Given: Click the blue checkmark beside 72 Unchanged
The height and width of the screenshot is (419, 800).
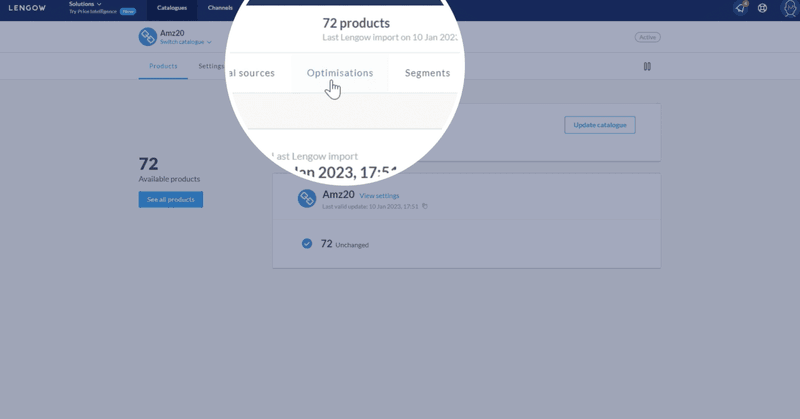Looking at the screenshot, I should tap(307, 244).
